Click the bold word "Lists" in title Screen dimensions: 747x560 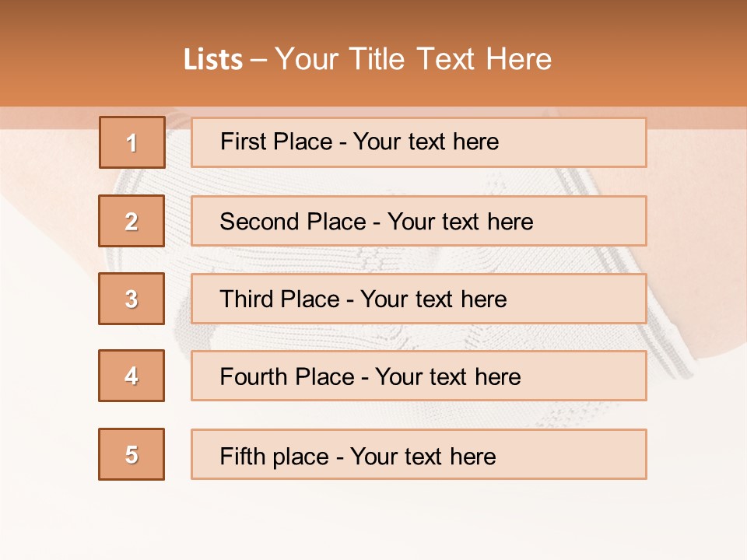(x=213, y=60)
